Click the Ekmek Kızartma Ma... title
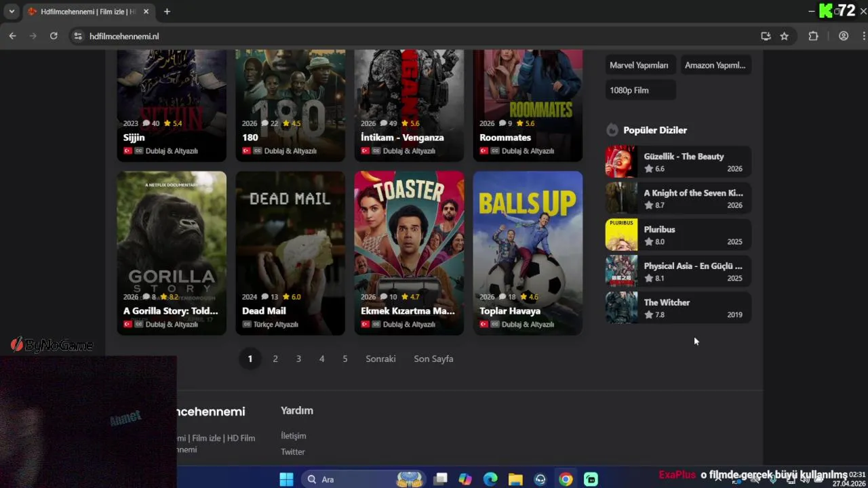 (x=408, y=311)
